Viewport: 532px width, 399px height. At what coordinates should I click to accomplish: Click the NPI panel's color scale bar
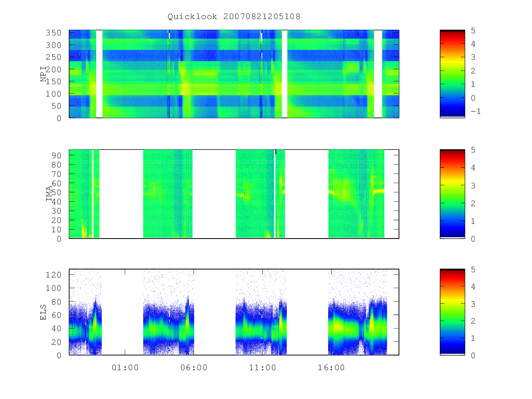(x=452, y=74)
